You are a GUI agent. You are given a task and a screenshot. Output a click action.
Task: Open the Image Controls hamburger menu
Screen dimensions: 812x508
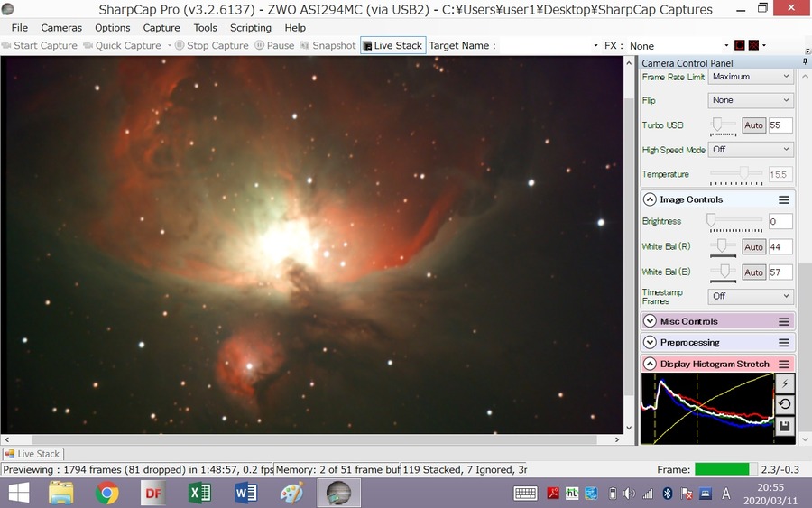coord(784,200)
